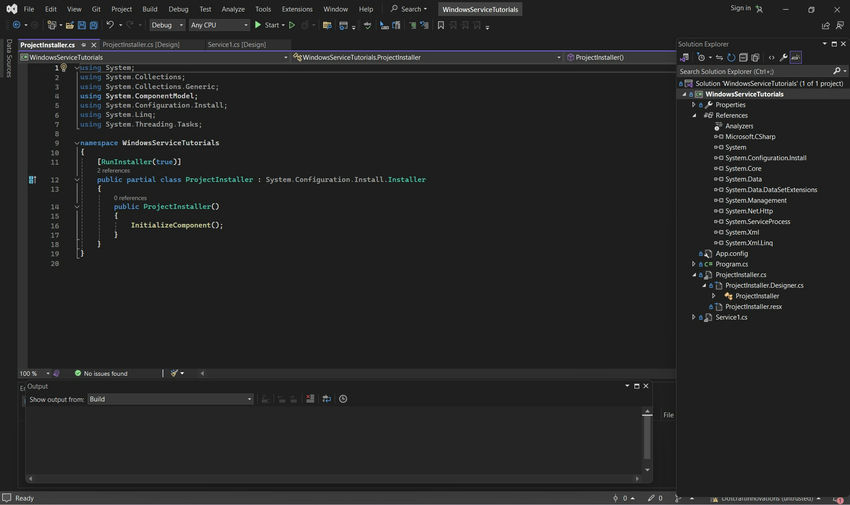The width and height of the screenshot is (850, 505).
Task: Expand the Properties node in Solution Explorer
Action: pyautogui.click(x=693, y=105)
